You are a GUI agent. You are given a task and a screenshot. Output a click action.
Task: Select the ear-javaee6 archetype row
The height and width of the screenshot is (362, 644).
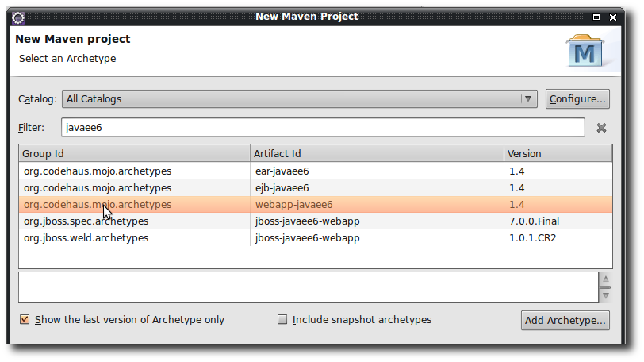[316, 171]
